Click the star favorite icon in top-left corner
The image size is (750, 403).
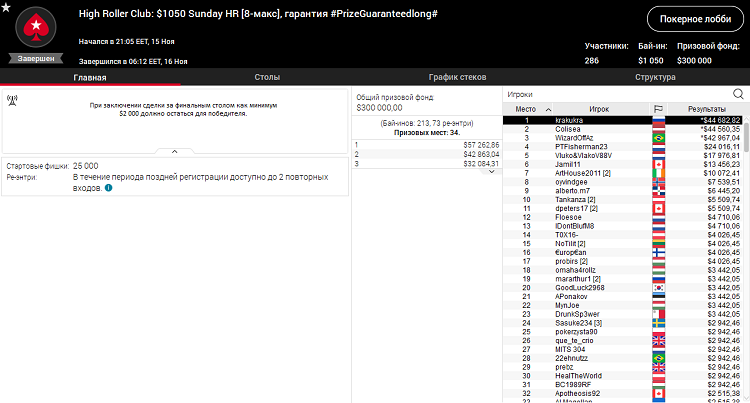(x=7, y=8)
